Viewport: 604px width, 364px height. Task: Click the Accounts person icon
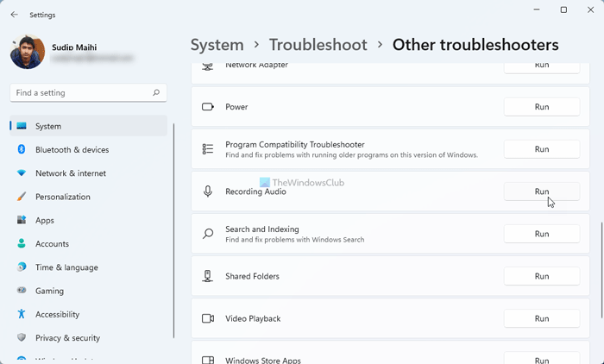(x=22, y=244)
